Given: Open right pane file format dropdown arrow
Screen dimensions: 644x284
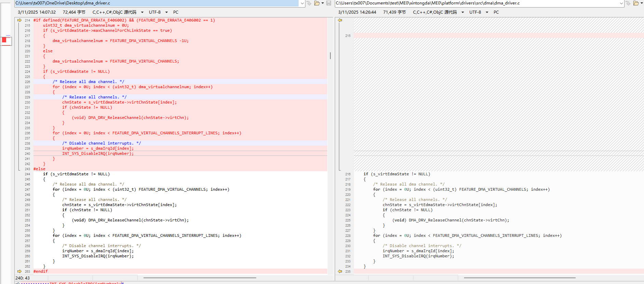Looking at the screenshot, I should 463,12.
